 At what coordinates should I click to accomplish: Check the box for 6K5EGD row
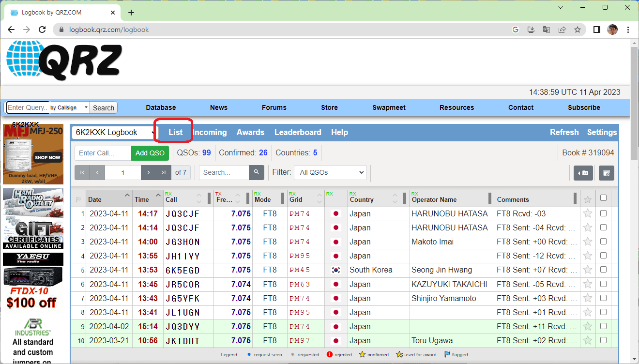point(603,269)
